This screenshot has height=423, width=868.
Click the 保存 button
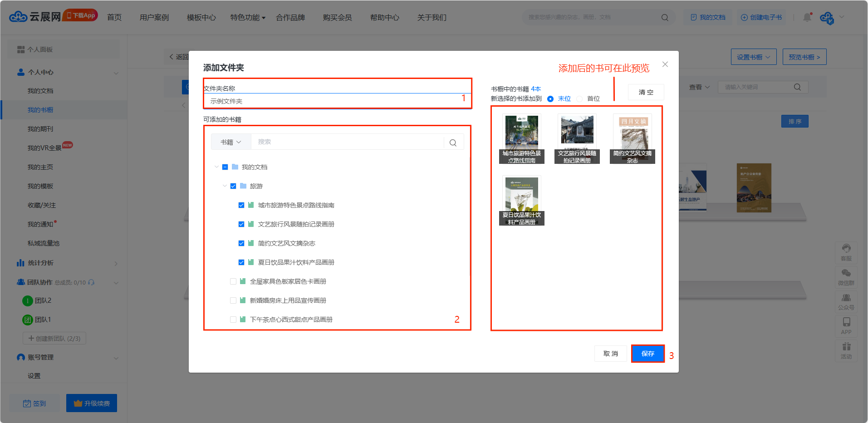tap(648, 354)
